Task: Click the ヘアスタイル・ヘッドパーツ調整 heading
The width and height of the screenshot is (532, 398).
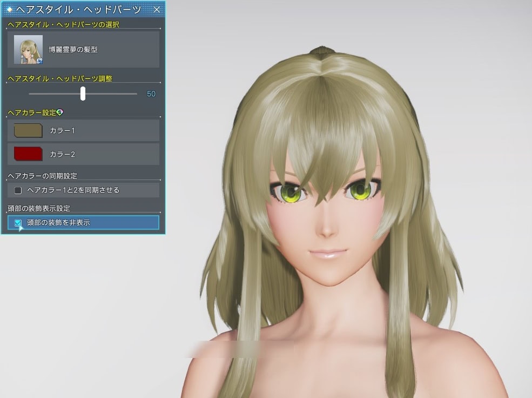Action: (x=60, y=78)
